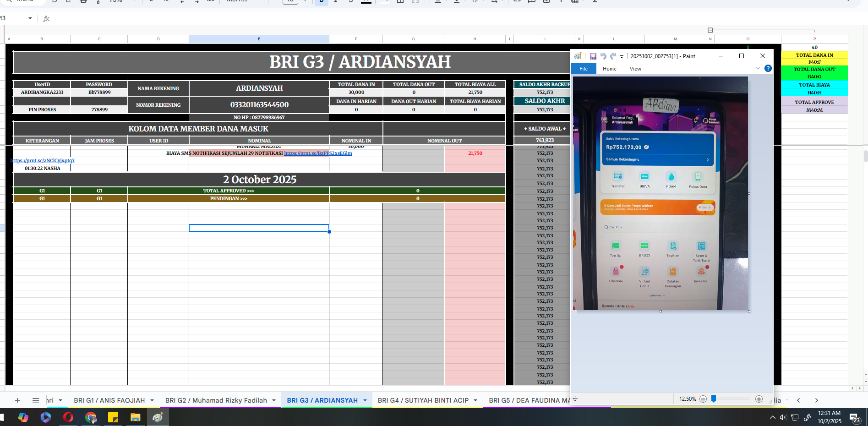
Task: Select column H header
Action: tap(475, 39)
